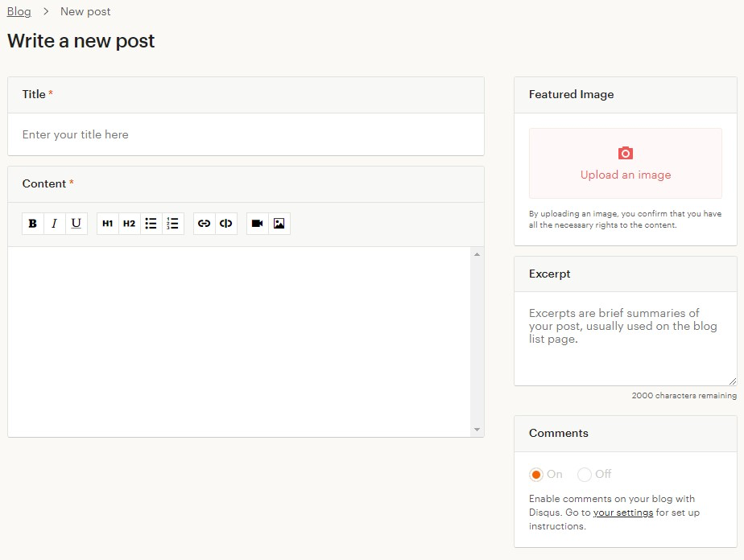Click inside the Excerpt text area

pos(625,338)
